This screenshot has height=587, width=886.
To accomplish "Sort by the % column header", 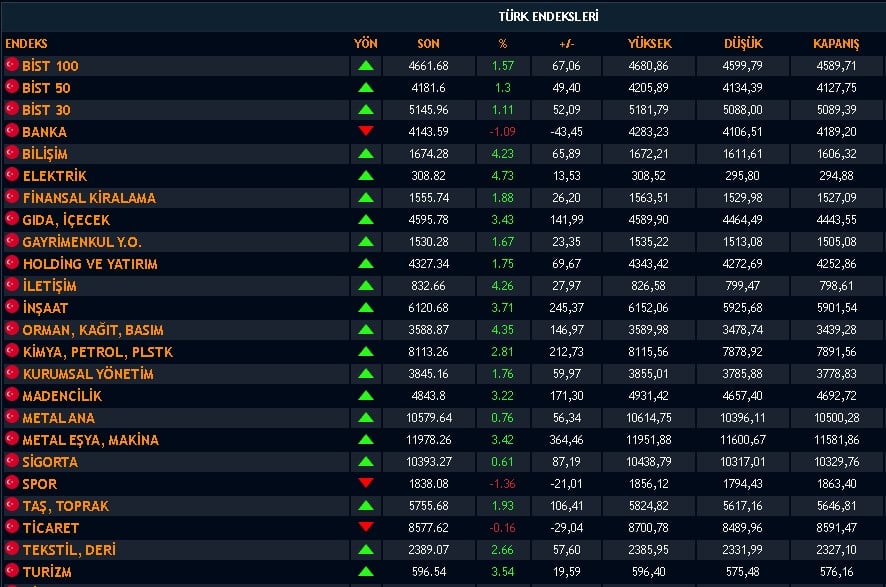I will click(502, 44).
